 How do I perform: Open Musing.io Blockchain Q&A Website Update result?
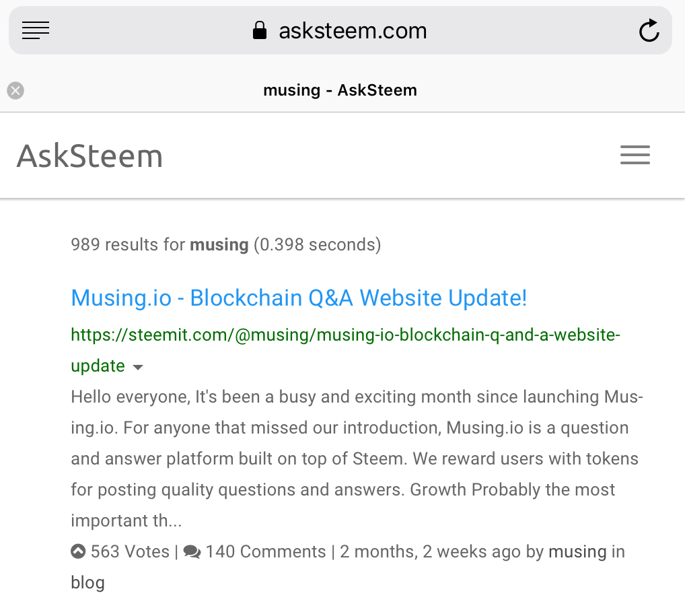(299, 298)
